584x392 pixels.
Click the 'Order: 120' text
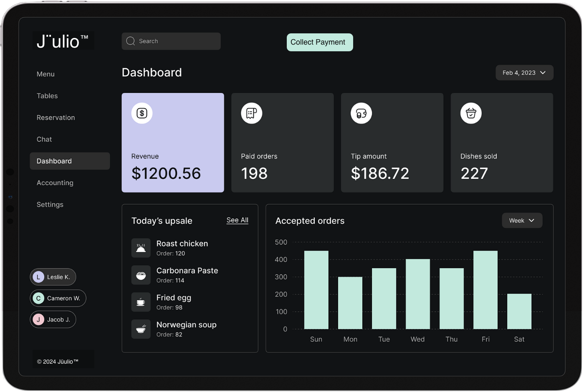point(171,254)
